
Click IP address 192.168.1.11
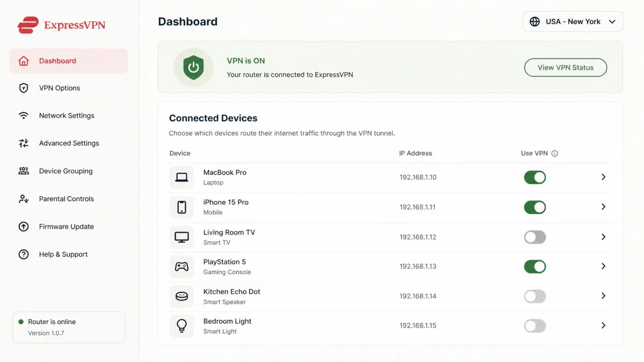pos(418,207)
